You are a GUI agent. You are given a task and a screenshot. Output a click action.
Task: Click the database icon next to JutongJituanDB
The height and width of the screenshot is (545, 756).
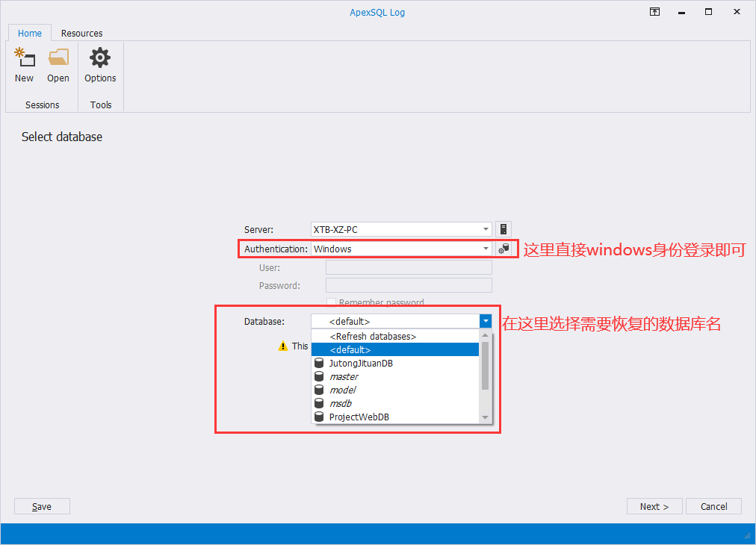click(320, 363)
